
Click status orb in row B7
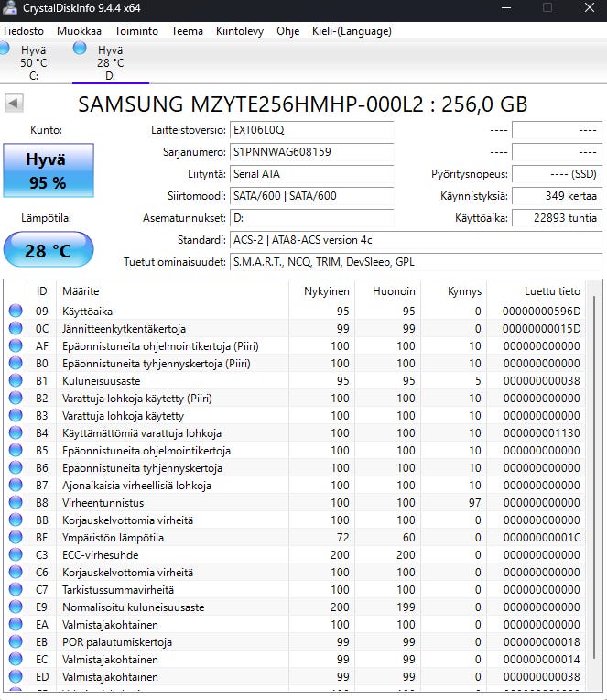point(16,485)
